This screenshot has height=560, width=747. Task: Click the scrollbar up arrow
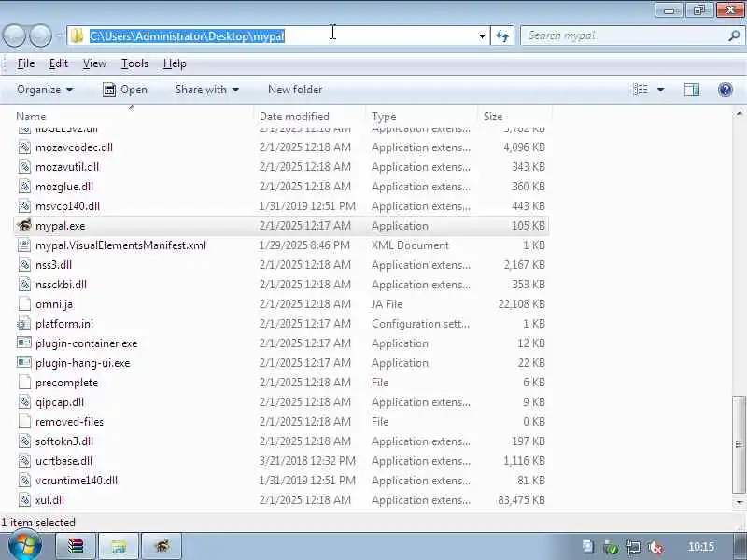(x=739, y=113)
